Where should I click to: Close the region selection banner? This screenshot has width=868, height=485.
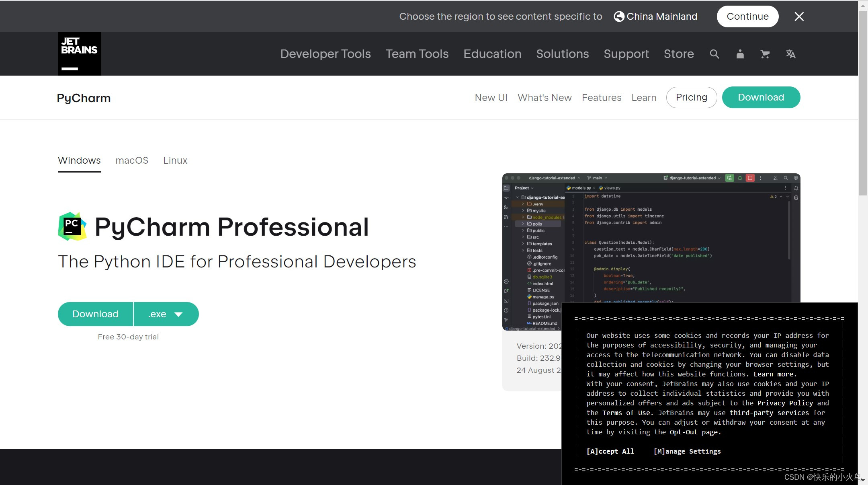799,16
